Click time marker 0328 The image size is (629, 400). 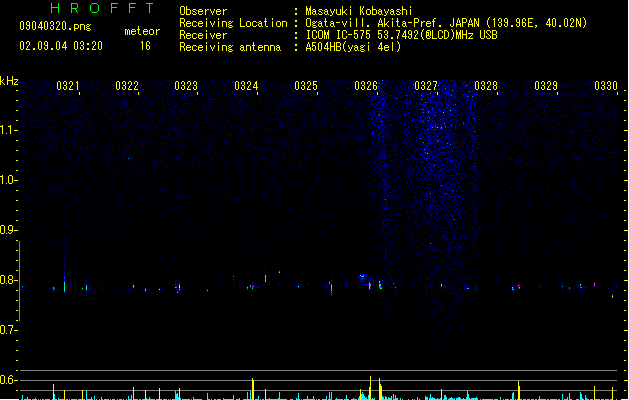[486, 86]
